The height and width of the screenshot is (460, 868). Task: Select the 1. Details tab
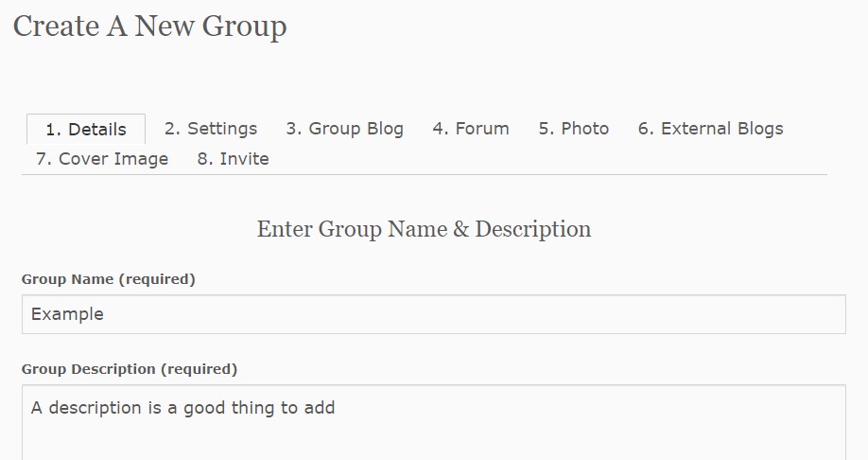click(86, 129)
